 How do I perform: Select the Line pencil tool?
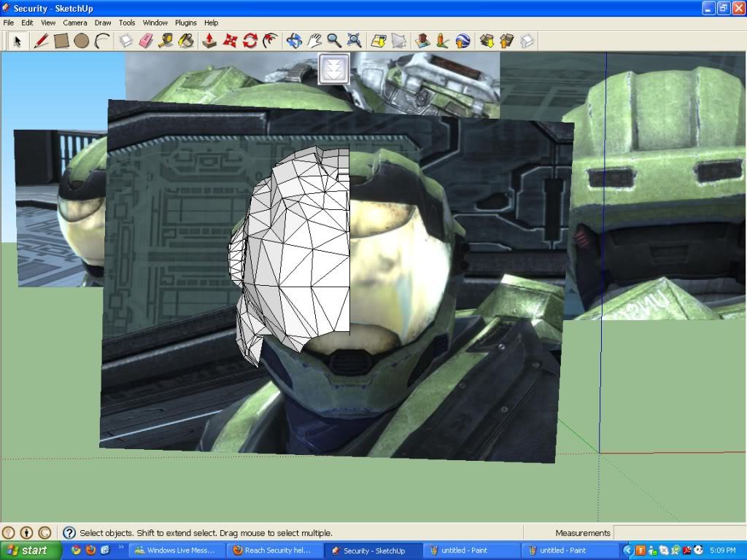41,41
